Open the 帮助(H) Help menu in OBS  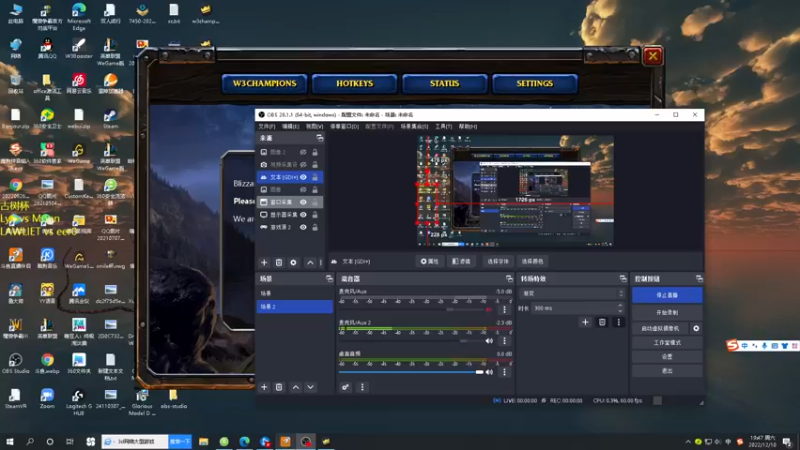click(x=467, y=127)
